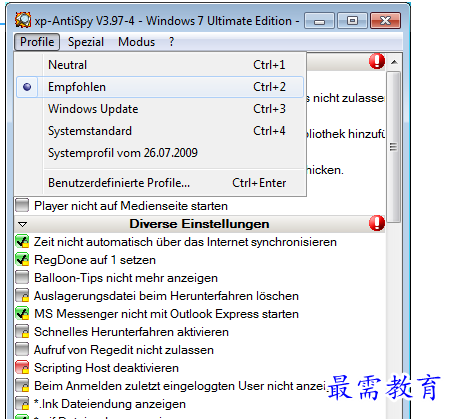Click the Aufruf von Regedit nicht zulassen label

click(x=124, y=350)
